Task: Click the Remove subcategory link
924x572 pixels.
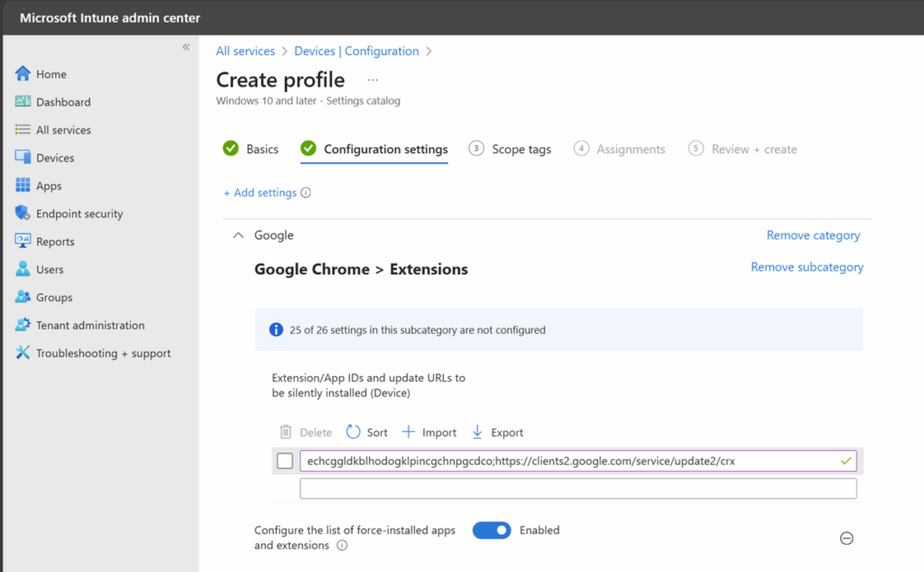Action: pyautogui.click(x=807, y=267)
